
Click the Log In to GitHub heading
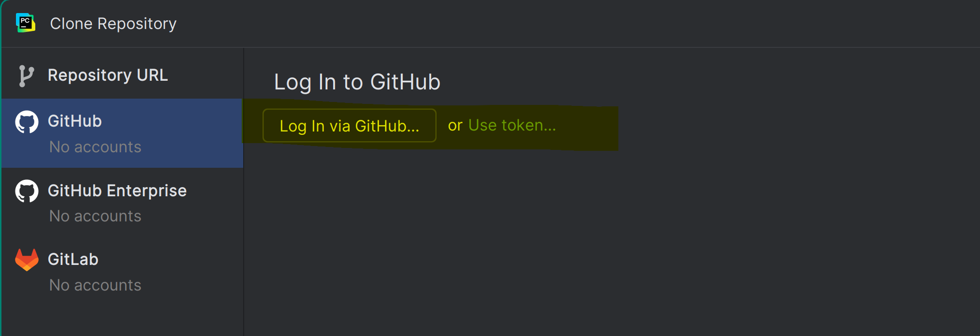click(x=357, y=82)
